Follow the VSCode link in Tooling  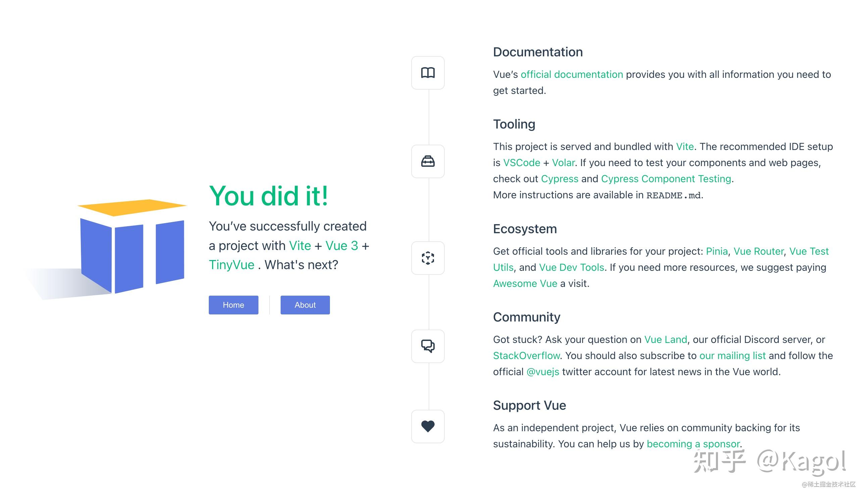click(521, 163)
